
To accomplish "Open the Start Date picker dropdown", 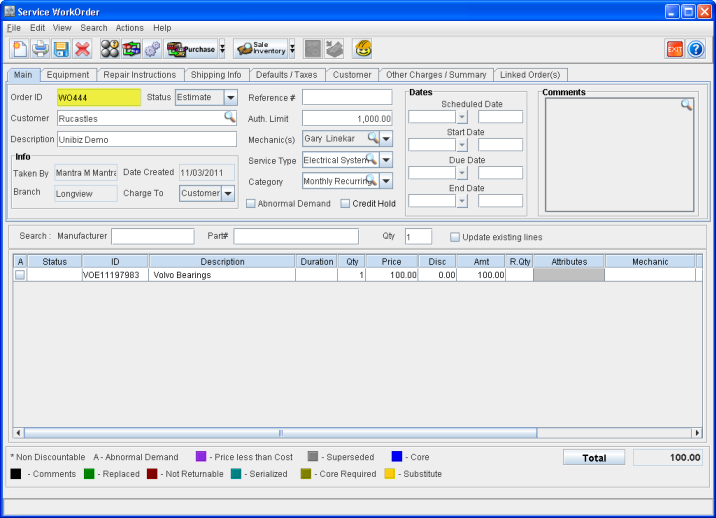I will pyautogui.click(x=462, y=145).
